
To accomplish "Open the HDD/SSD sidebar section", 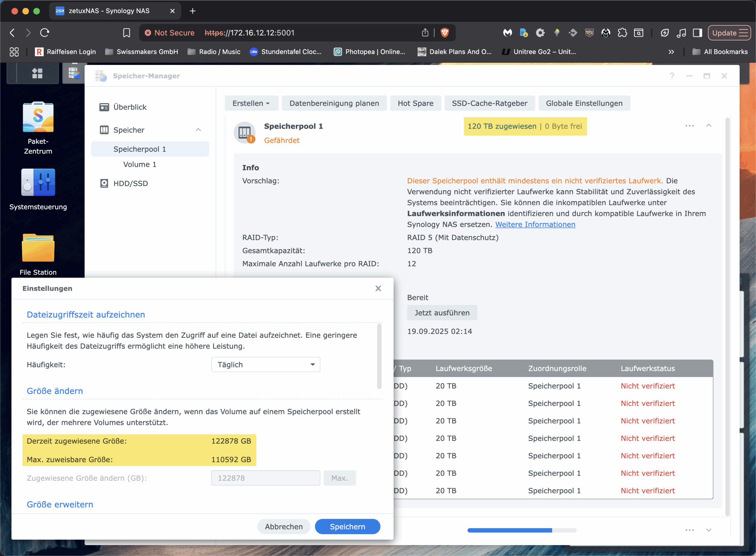I will coord(131,183).
